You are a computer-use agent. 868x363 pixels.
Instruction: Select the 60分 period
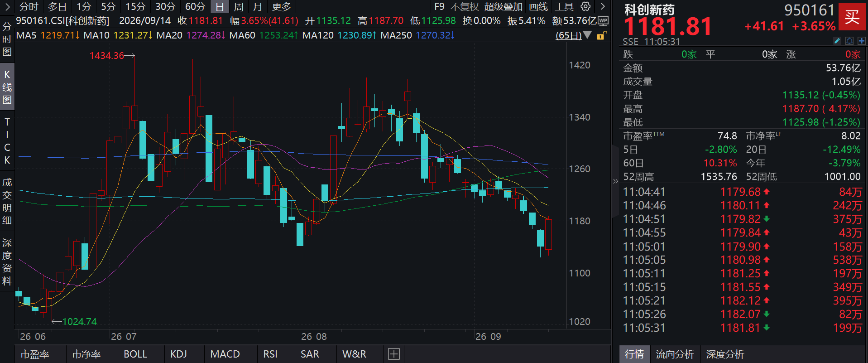[195, 6]
